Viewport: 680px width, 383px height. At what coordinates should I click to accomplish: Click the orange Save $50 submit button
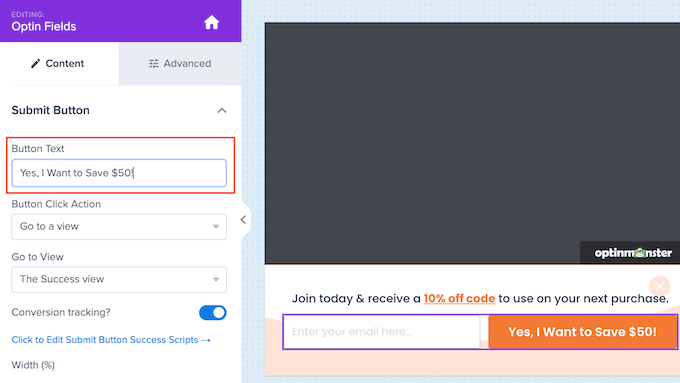click(x=582, y=332)
